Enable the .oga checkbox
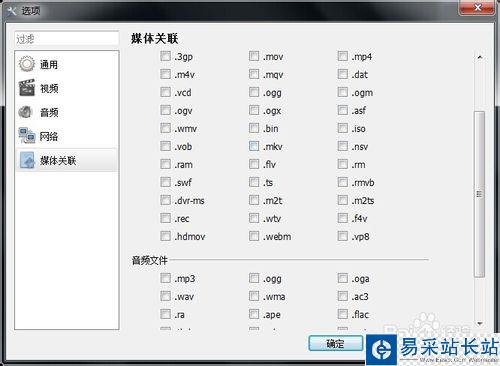 coord(343,278)
